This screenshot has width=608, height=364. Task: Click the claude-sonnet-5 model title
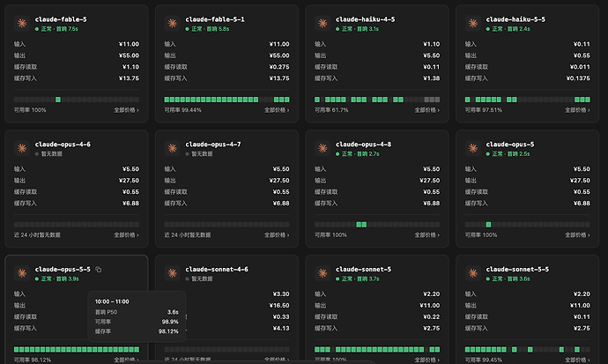coord(363,270)
